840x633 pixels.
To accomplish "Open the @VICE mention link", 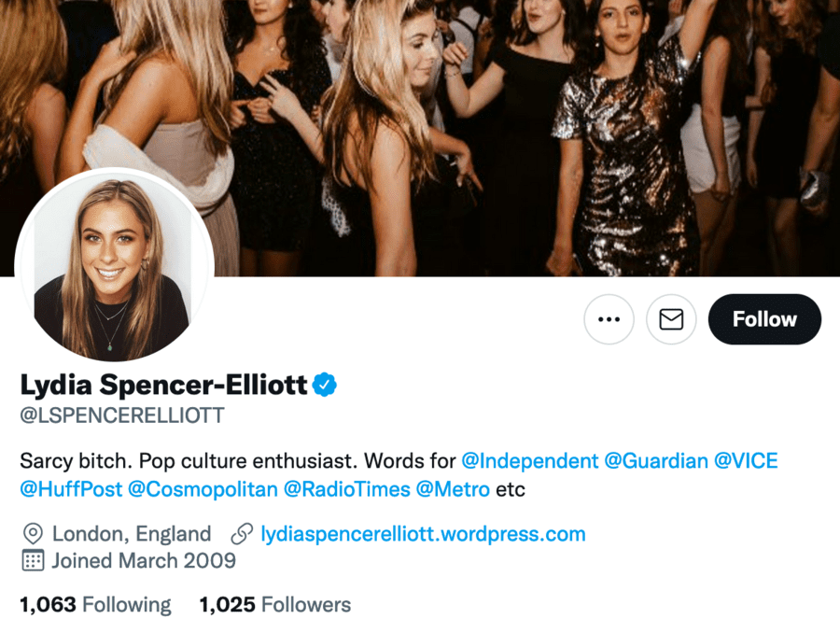I will tap(746, 461).
